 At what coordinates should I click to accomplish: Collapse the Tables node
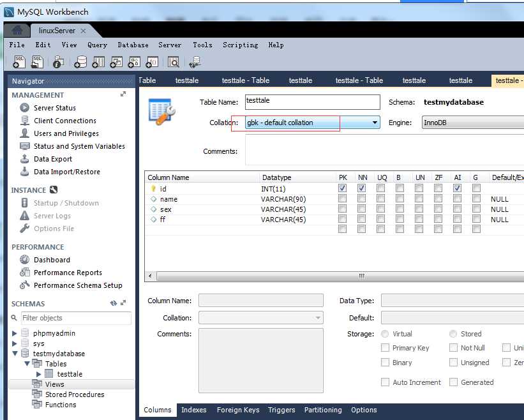27,364
